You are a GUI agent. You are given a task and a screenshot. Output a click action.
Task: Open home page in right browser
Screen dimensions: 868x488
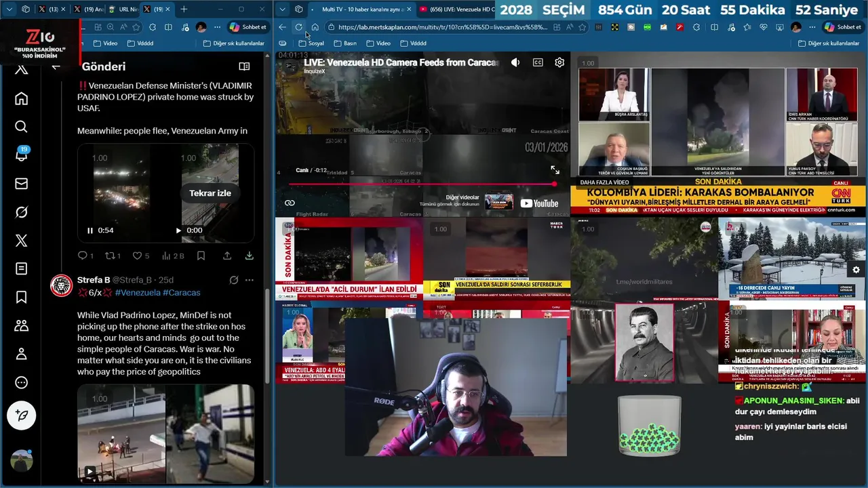(x=315, y=27)
